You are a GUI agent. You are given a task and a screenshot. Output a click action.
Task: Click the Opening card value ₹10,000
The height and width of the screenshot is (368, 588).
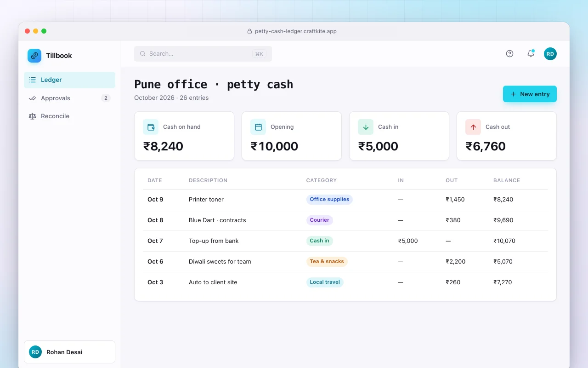click(x=274, y=146)
